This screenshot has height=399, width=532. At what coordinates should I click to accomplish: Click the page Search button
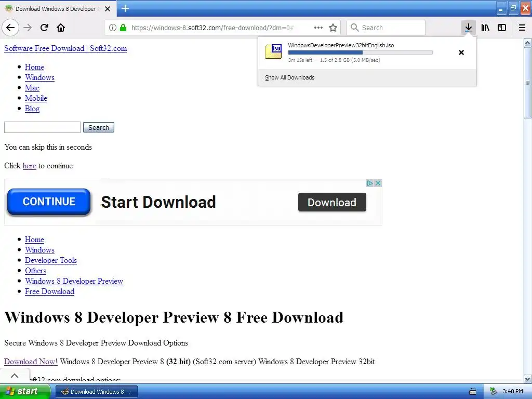(x=98, y=127)
